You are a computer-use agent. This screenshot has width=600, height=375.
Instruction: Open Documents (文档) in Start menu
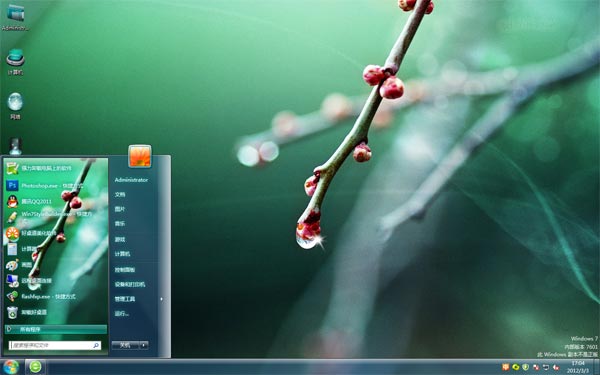pyautogui.click(x=120, y=194)
